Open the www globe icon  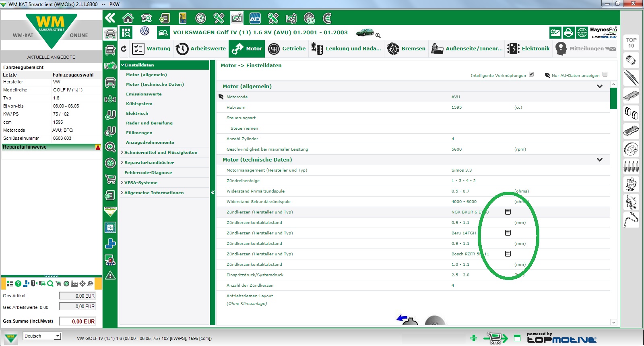(x=582, y=33)
